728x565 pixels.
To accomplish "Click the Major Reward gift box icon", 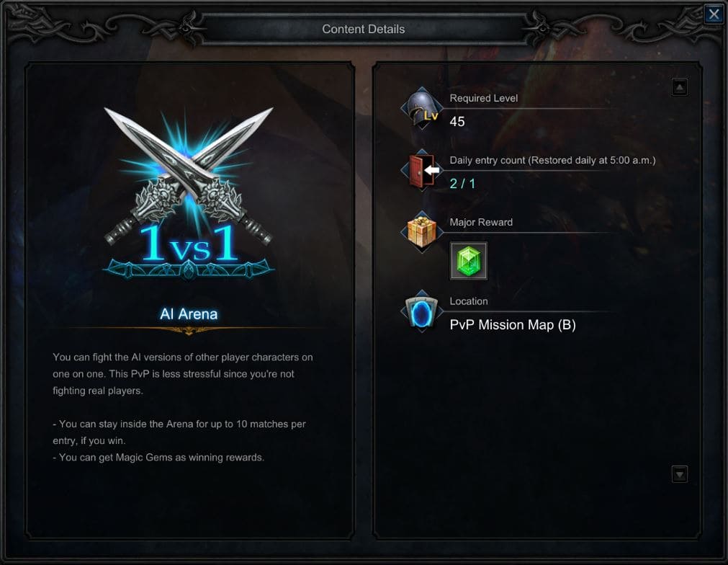I will [421, 232].
